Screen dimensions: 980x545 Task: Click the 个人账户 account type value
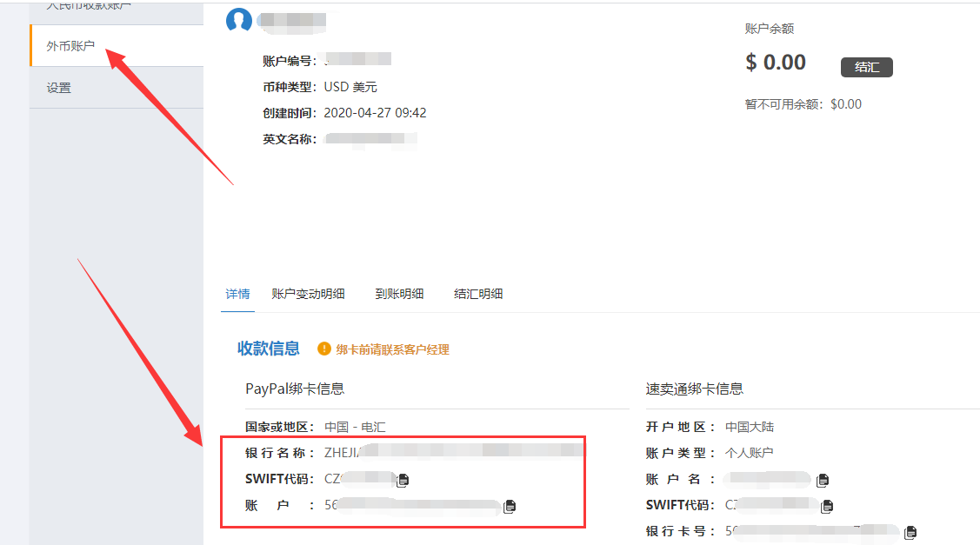click(x=749, y=453)
